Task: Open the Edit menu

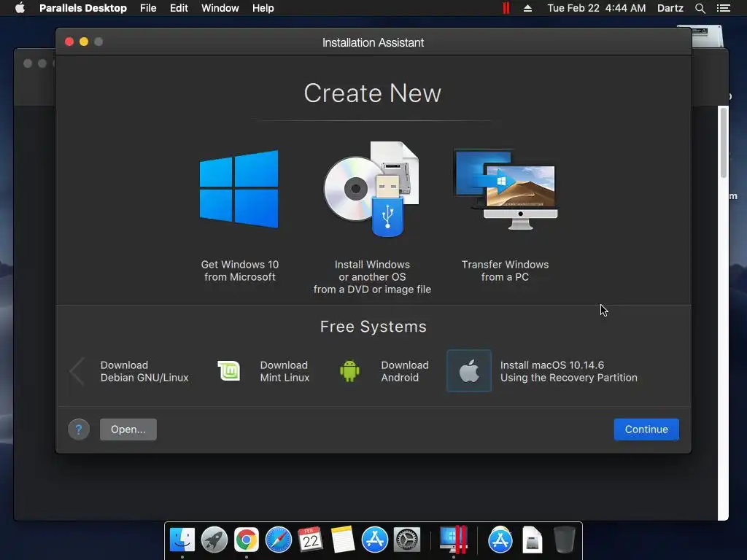Action: [x=179, y=8]
